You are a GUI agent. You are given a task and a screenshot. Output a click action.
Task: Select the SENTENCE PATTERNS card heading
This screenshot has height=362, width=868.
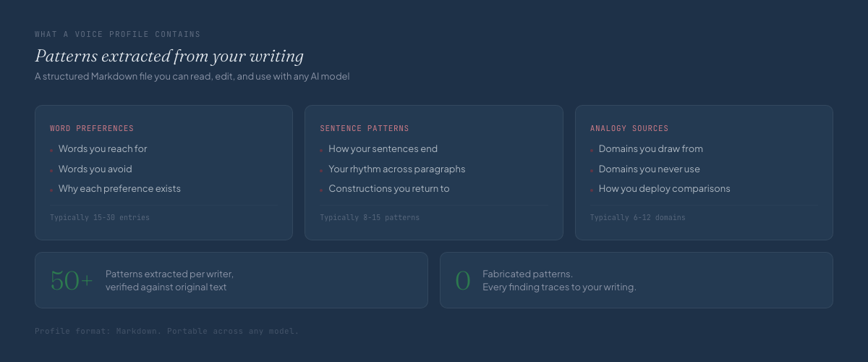pyautogui.click(x=365, y=129)
